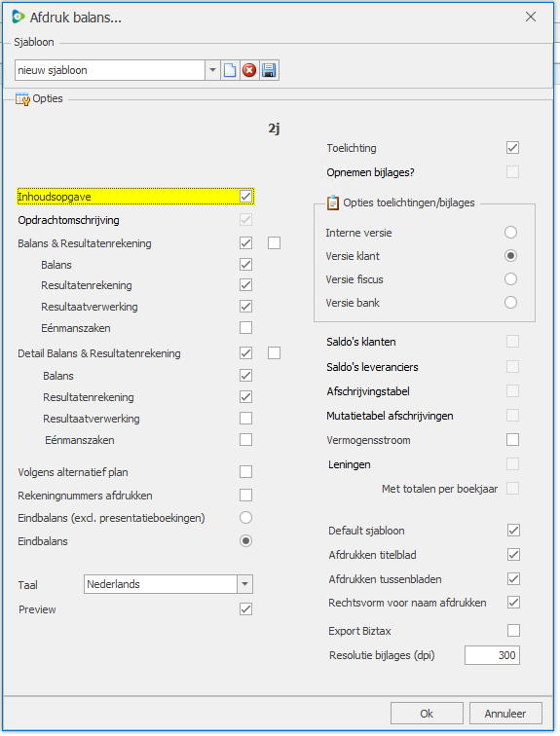Close the Afdruk balans dialog
The height and width of the screenshot is (736, 560).
pyautogui.click(x=531, y=17)
